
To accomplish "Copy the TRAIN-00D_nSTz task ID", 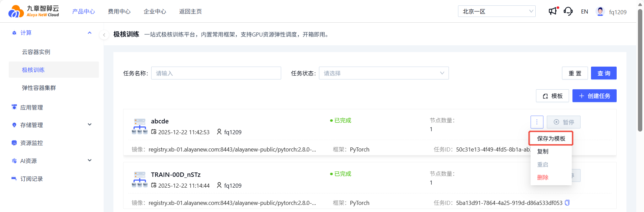I will click(567, 203).
